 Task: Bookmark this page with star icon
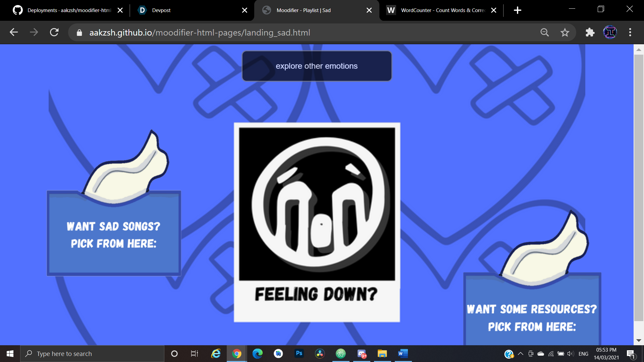tap(565, 33)
